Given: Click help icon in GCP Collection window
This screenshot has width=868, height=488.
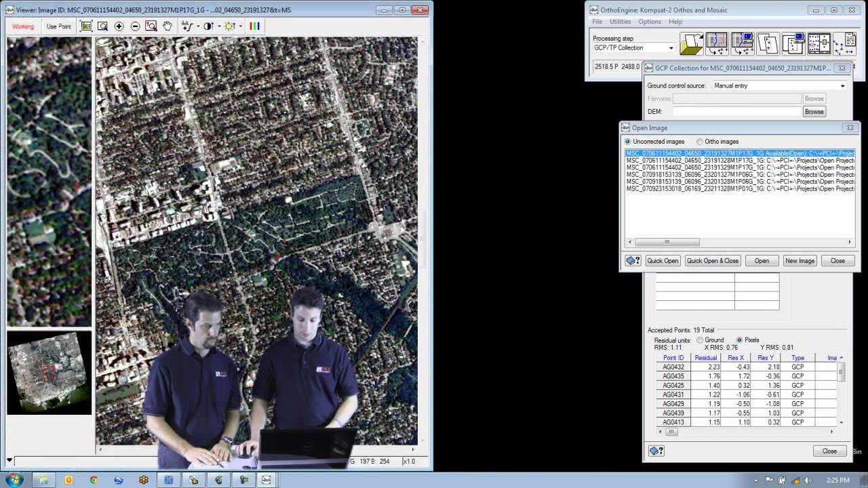Looking at the screenshot, I should (656, 451).
